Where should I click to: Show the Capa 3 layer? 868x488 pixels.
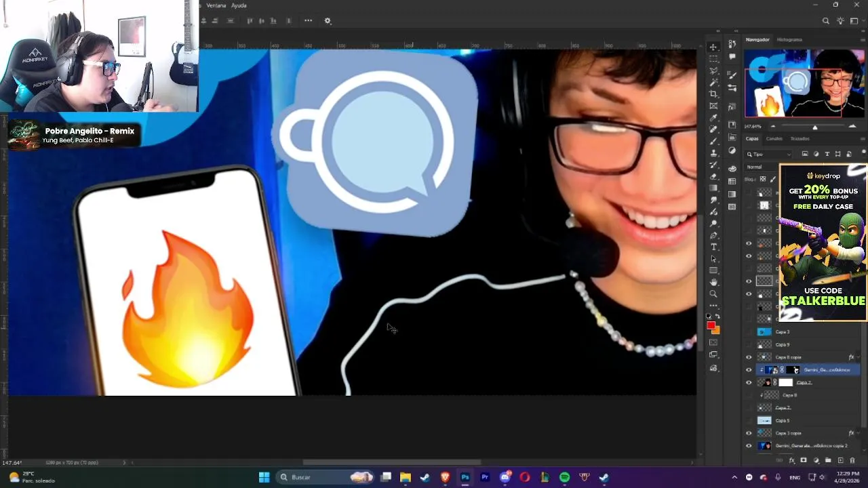[x=749, y=332]
